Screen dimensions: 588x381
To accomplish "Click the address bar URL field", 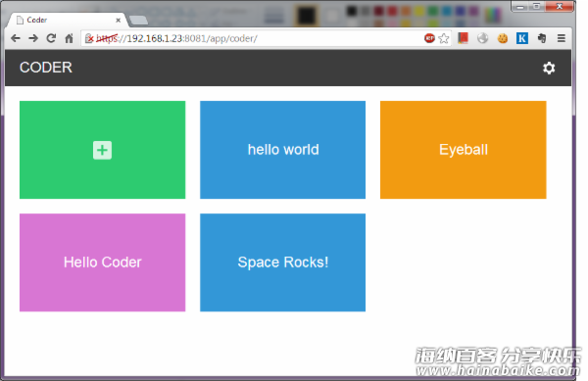I will 251,38.
